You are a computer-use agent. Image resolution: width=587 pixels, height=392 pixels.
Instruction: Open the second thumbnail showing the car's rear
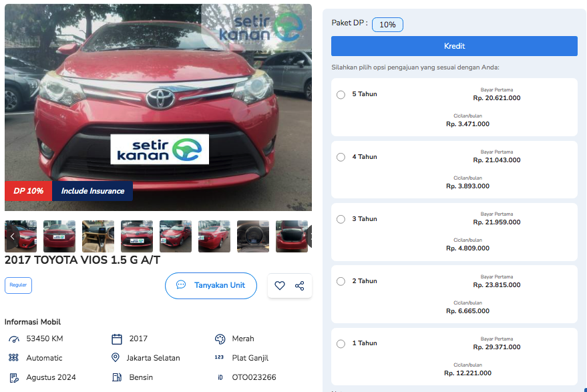click(59, 236)
